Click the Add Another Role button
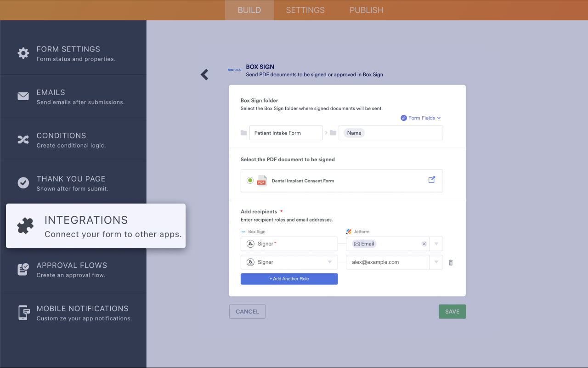588x368 pixels. [x=289, y=279]
